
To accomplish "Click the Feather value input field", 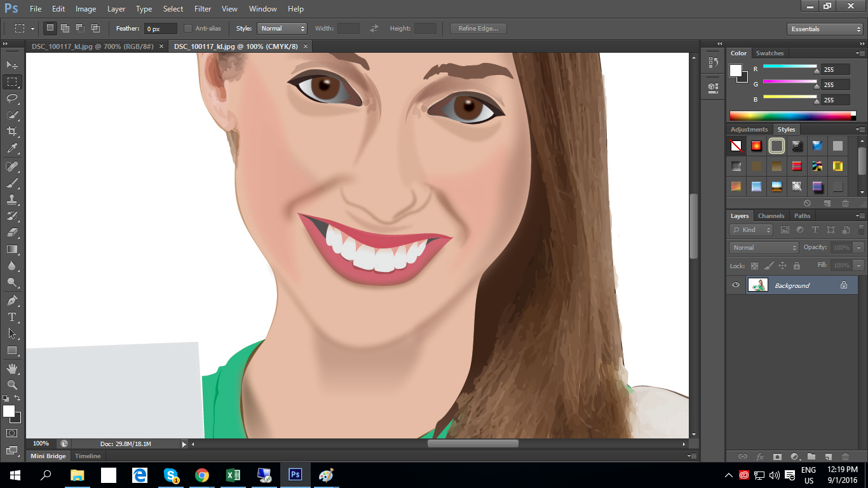I will (x=159, y=28).
